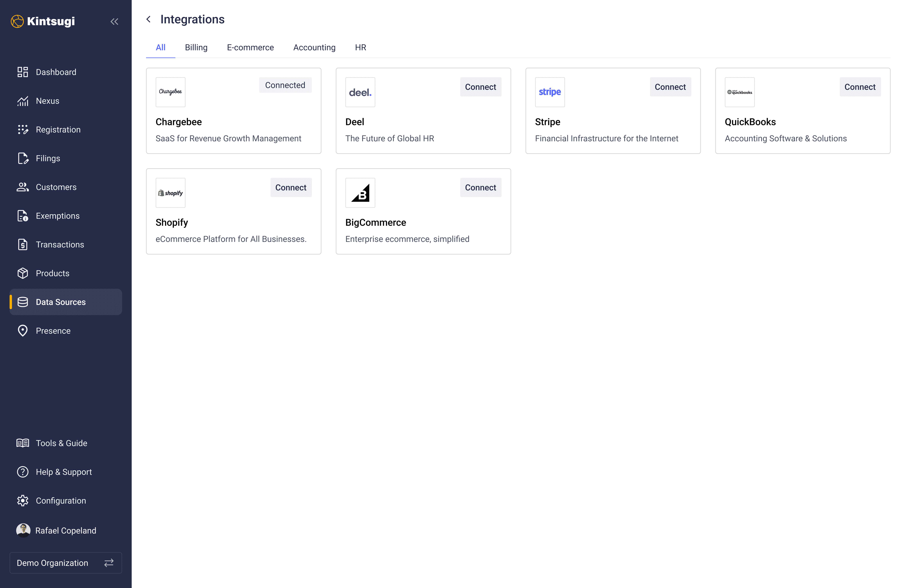Viewport: 905px width, 588px height.
Task: Click the Registration icon
Action: point(22,130)
